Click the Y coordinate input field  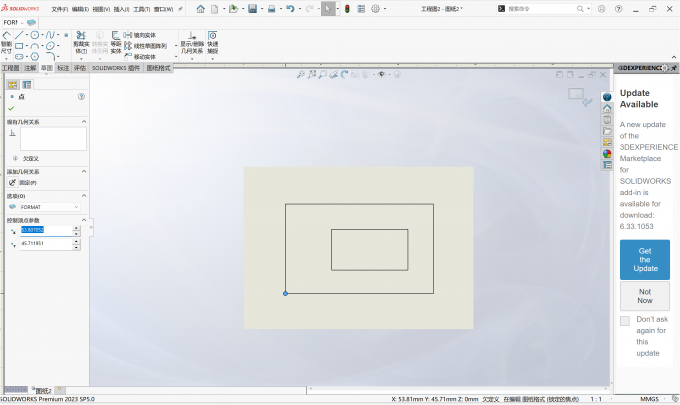pos(46,243)
